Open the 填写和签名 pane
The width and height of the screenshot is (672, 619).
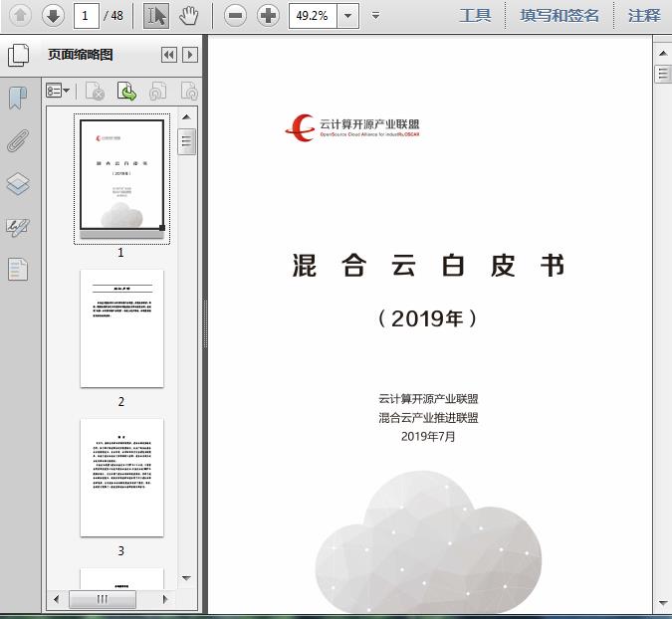(559, 16)
